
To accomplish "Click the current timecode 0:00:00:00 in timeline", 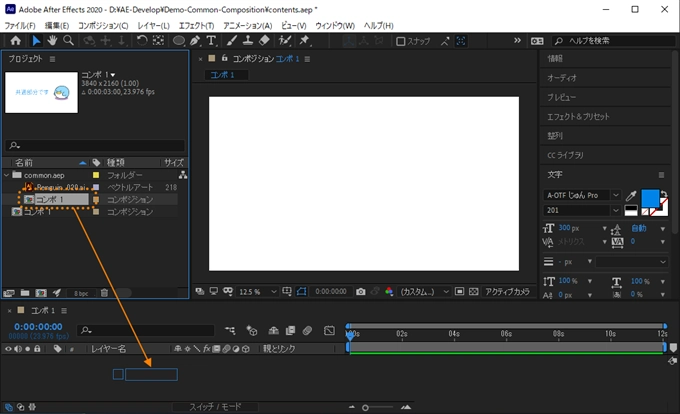I will 38,327.
